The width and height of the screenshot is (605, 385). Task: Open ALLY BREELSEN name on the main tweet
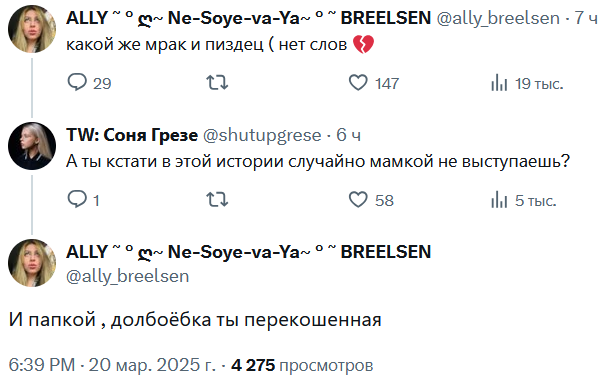[x=248, y=252]
